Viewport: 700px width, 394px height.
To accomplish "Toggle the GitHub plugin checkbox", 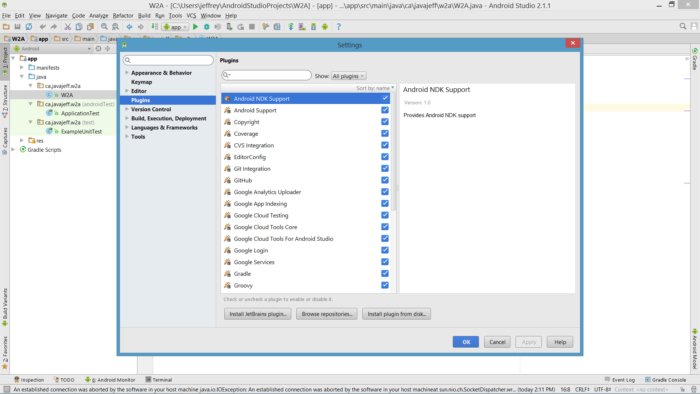I will tap(385, 180).
